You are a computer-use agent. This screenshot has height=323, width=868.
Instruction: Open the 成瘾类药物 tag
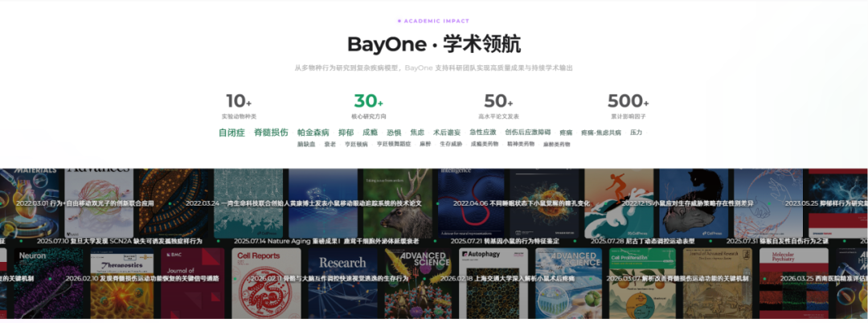click(485, 145)
